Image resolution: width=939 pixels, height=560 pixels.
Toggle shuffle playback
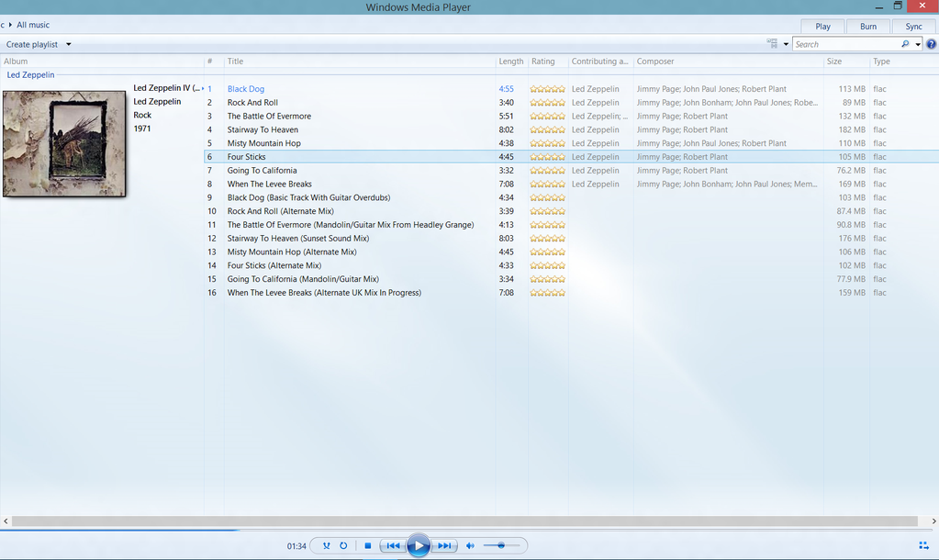[326, 545]
